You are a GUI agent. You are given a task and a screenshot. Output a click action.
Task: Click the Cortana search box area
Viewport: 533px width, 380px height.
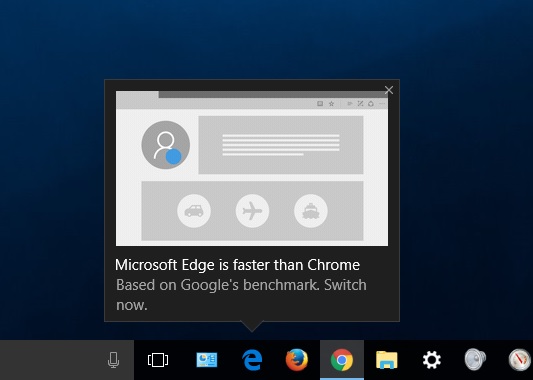(x=67, y=360)
